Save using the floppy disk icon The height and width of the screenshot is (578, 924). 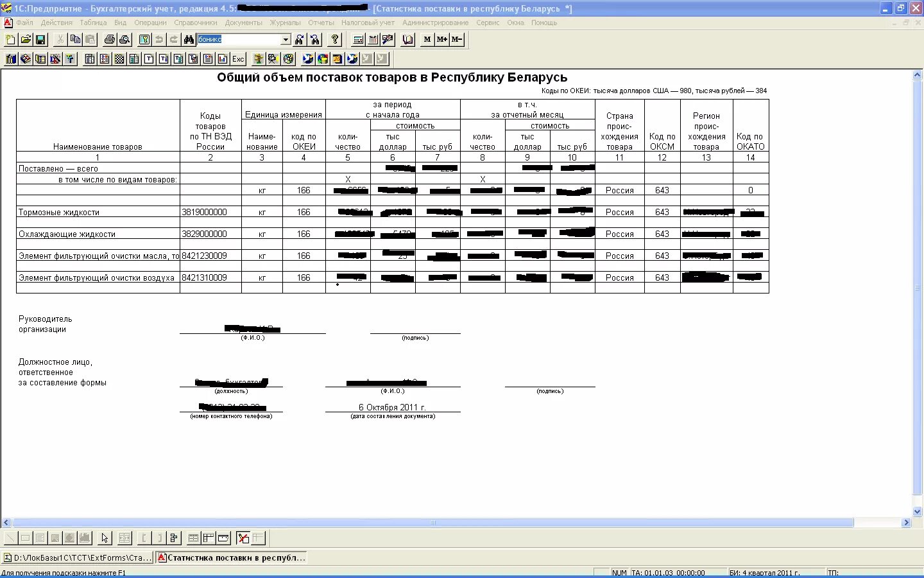(40, 39)
